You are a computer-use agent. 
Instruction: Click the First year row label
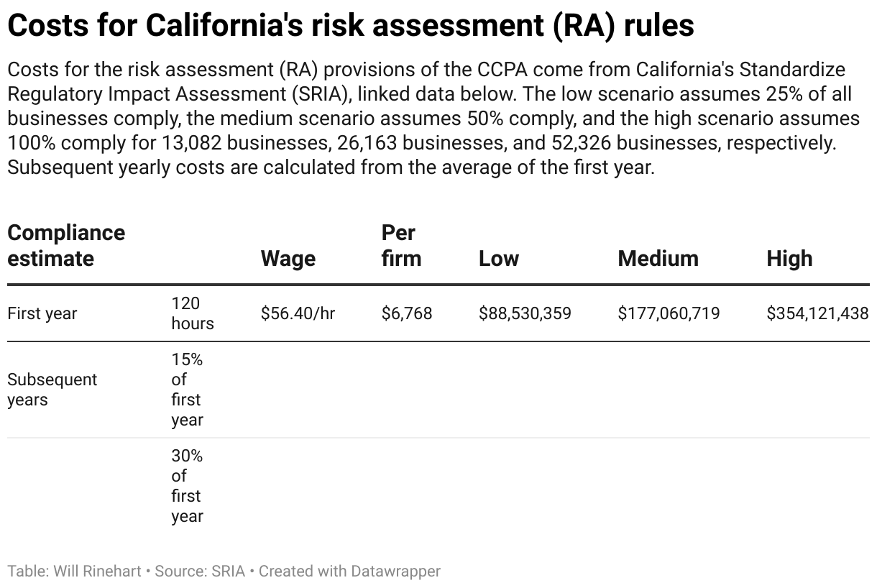coord(42,313)
